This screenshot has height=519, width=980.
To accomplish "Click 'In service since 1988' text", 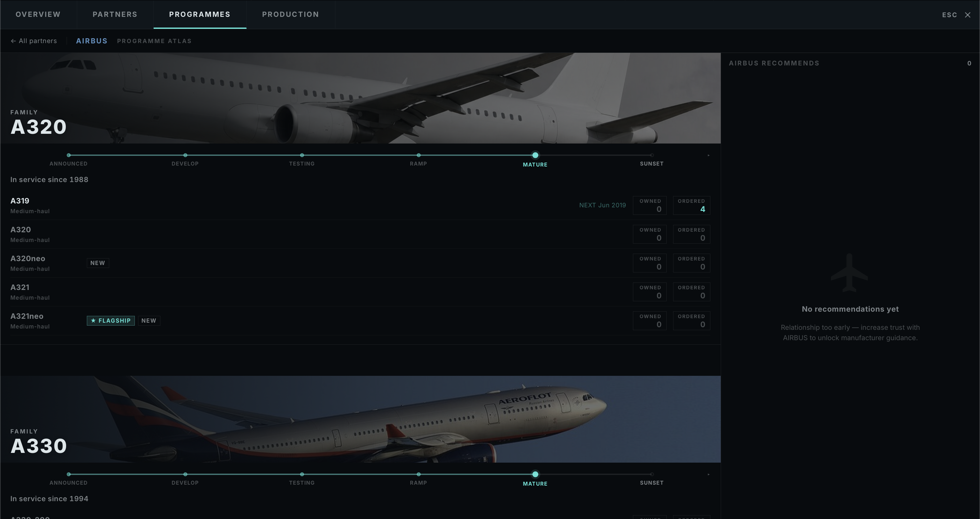I will [x=50, y=179].
